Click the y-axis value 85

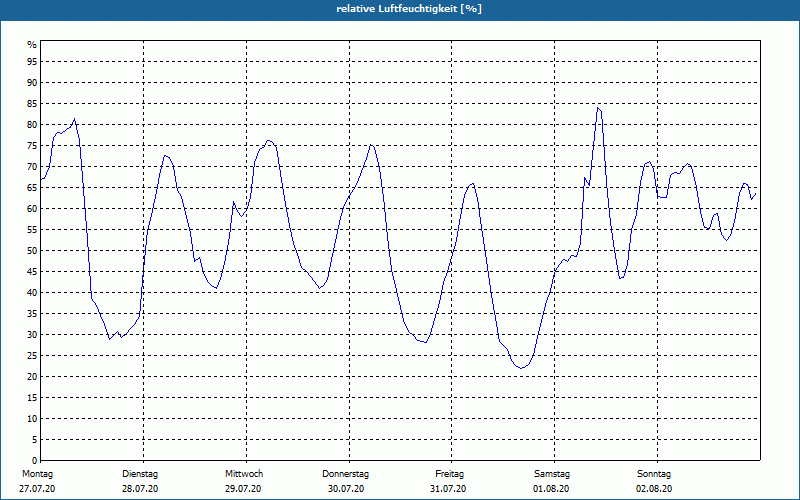pos(32,104)
